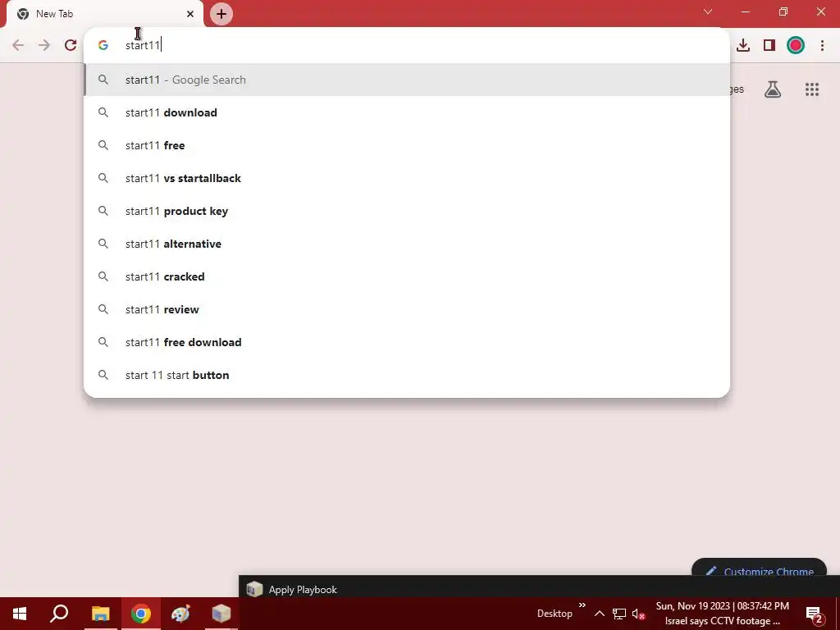
Task: Open the Windows Start menu
Action: point(20,614)
